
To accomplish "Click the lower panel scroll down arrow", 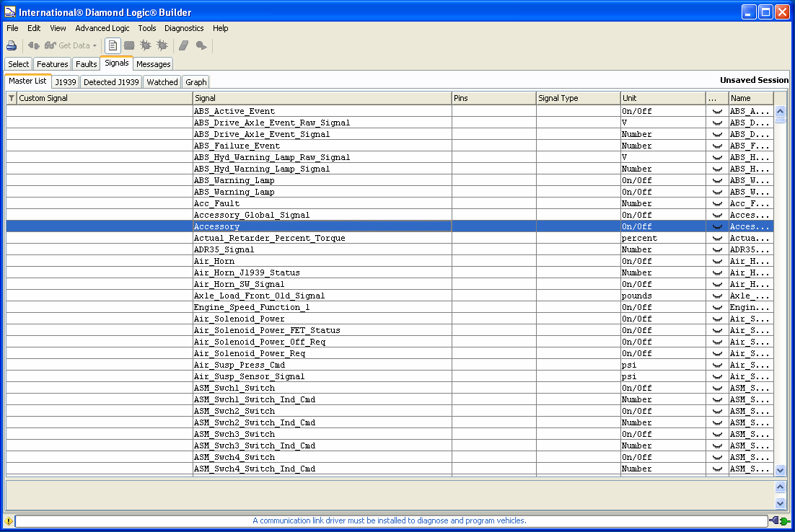I will tap(780, 503).
